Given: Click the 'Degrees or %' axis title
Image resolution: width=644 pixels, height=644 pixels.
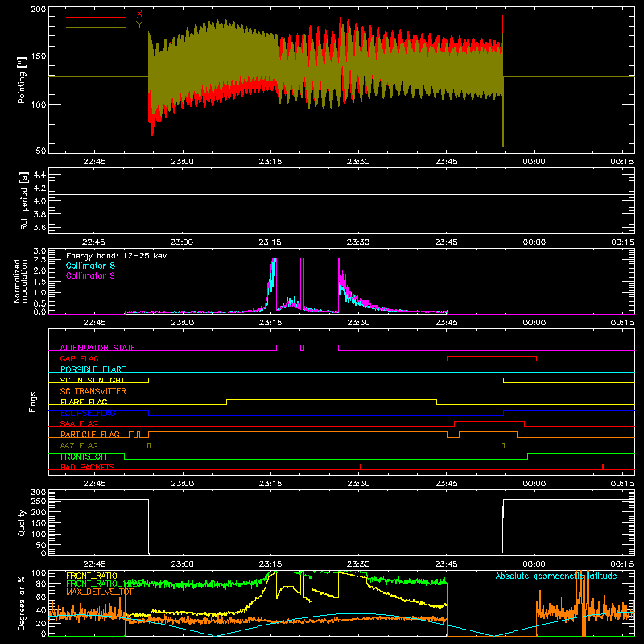Looking at the screenshot, I should [22, 603].
